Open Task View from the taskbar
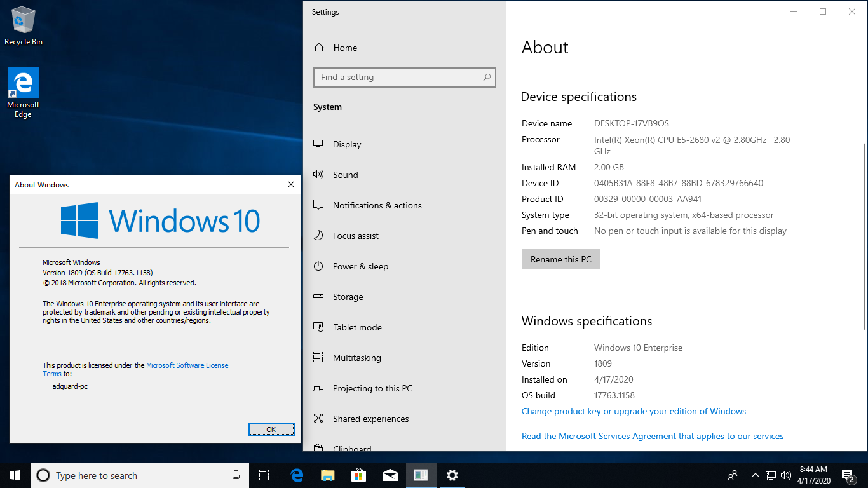 [264, 475]
